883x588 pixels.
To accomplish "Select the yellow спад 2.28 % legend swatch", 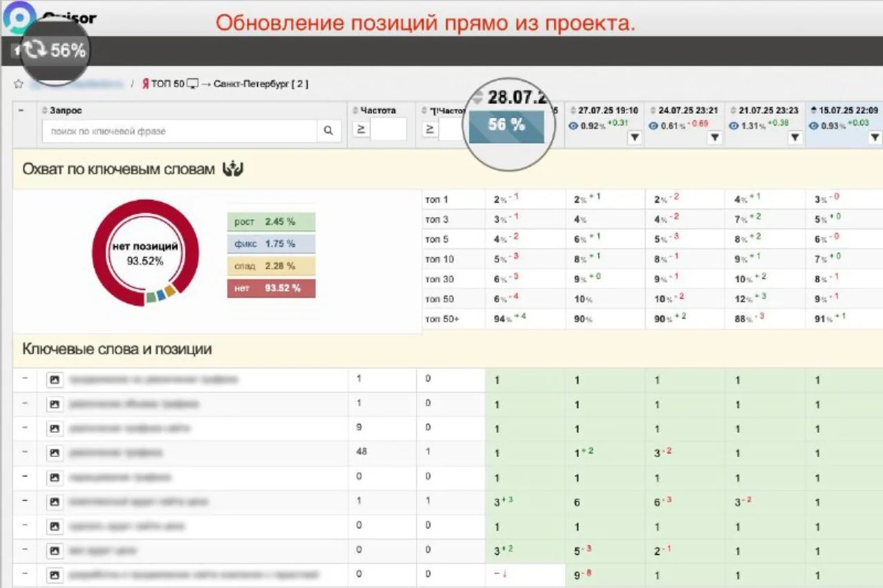I will tap(271, 266).
